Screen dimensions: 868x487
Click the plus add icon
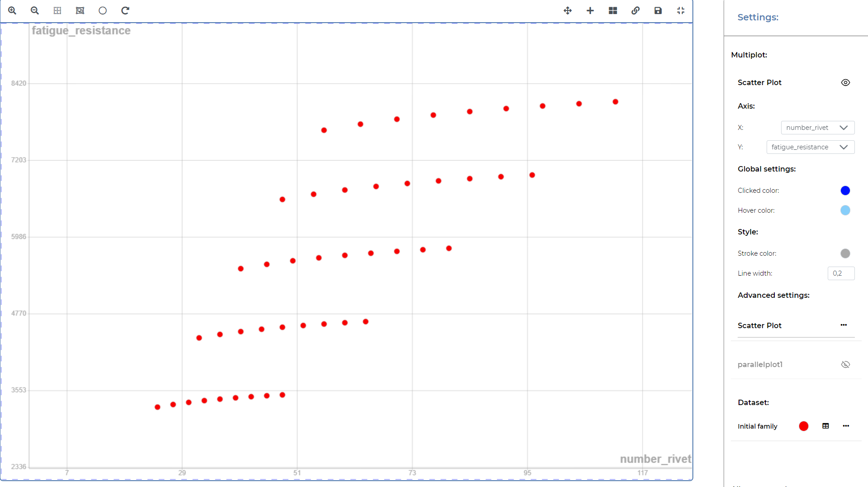coord(590,10)
